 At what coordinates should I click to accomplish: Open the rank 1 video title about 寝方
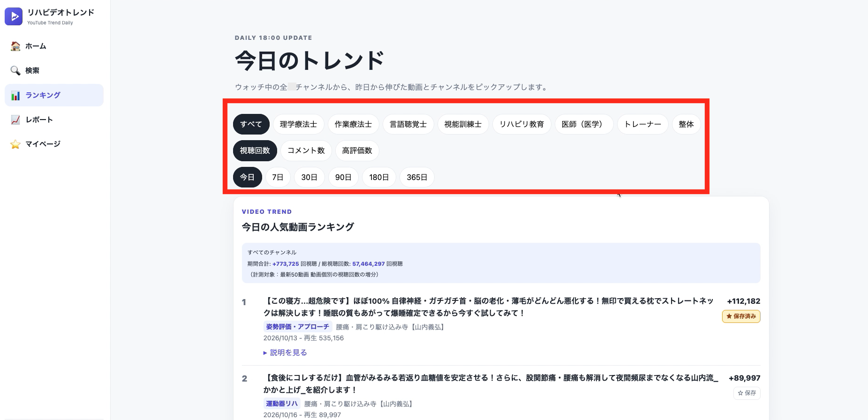(x=489, y=307)
